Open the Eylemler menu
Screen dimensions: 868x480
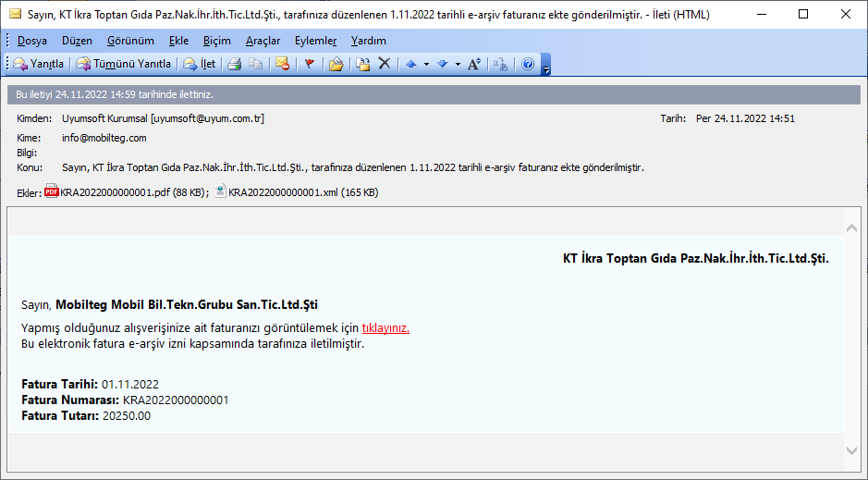point(315,41)
